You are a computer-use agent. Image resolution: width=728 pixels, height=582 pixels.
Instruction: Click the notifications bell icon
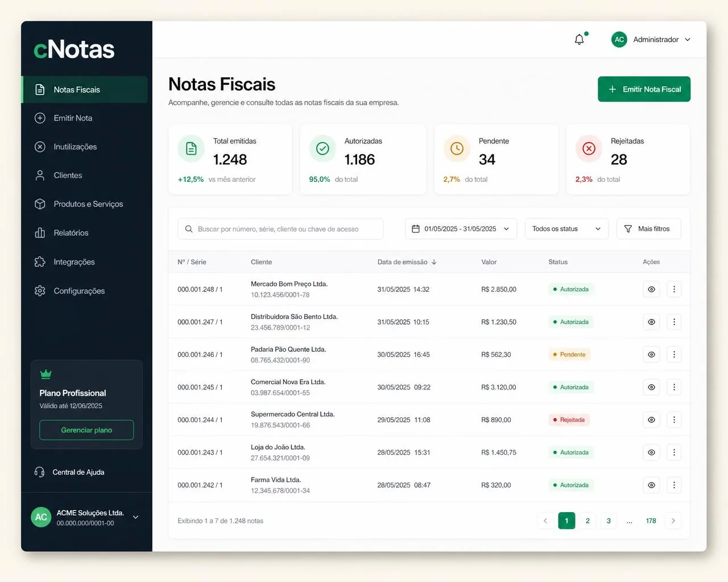pos(579,39)
